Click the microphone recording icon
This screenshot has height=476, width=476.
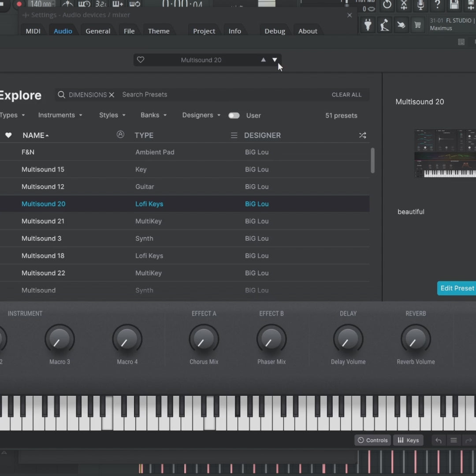(x=420, y=5)
